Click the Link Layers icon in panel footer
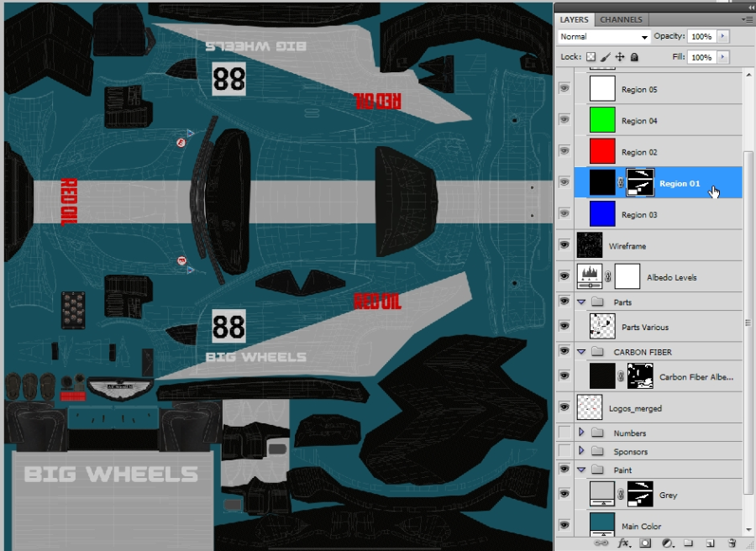 (601, 543)
